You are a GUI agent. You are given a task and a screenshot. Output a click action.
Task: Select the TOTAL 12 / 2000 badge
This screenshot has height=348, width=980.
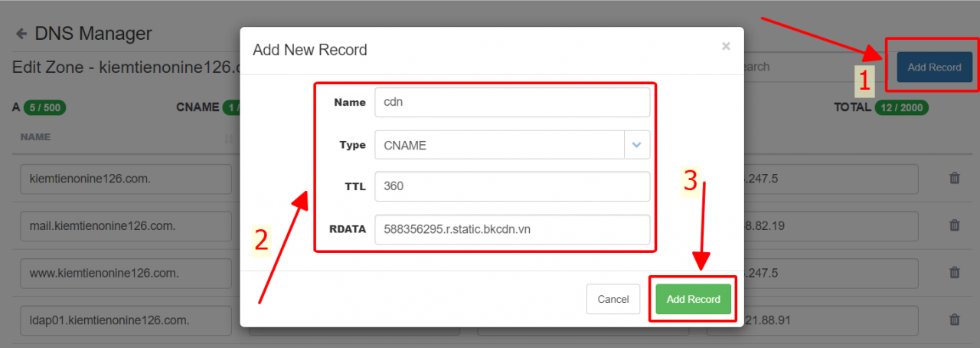pos(900,107)
